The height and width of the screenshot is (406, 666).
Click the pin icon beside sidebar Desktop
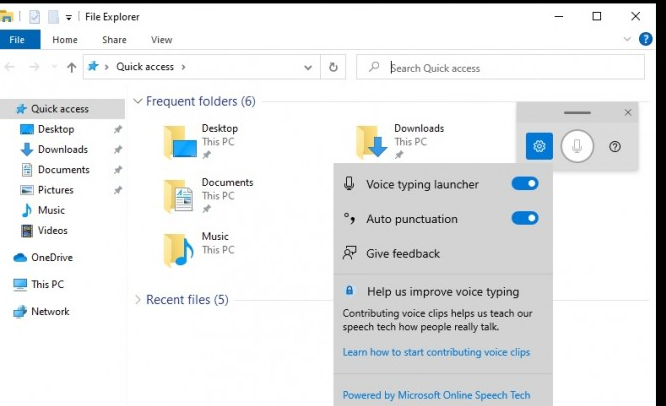118,129
